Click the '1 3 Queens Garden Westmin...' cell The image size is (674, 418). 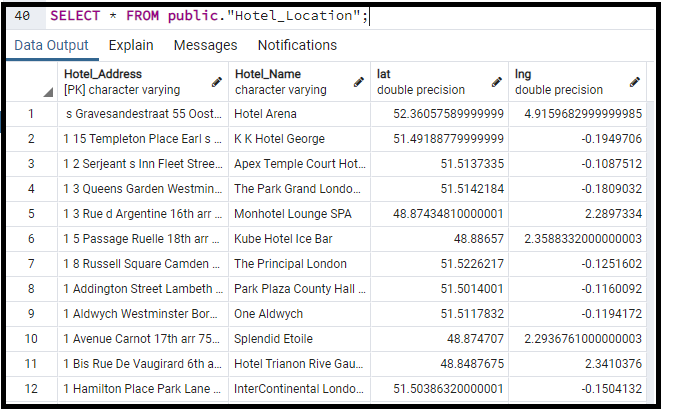pos(143,189)
